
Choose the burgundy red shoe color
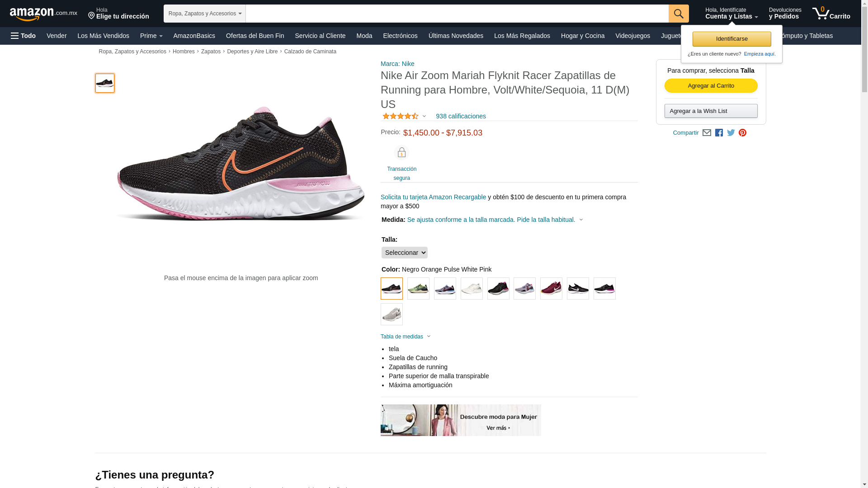point(551,289)
